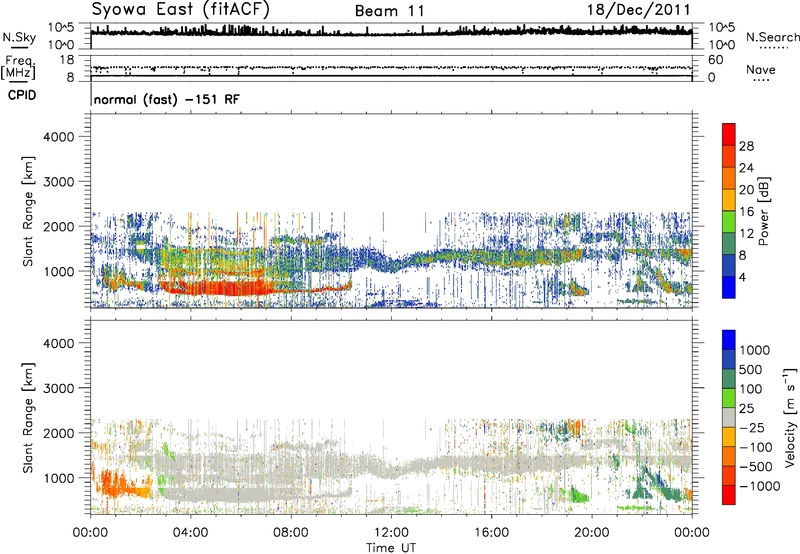Click the blue bottom segment of Power colorbar
Viewport: 800px width, 554px height.
point(729,287)
